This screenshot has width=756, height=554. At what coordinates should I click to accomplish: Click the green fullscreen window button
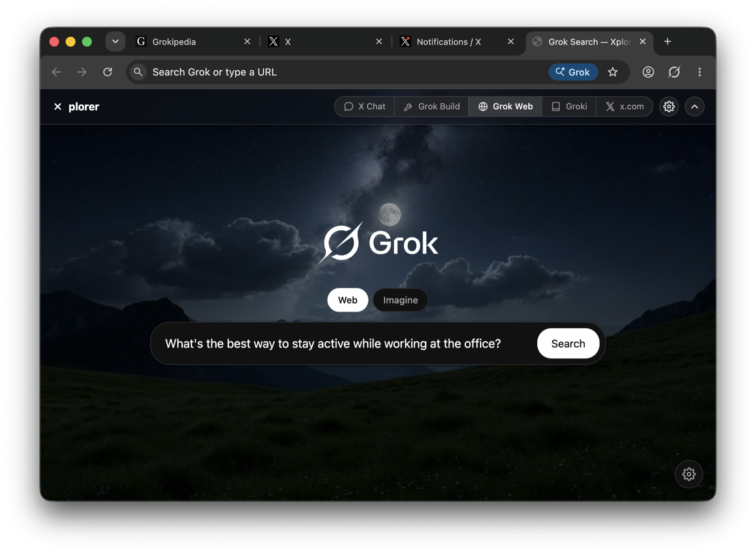87,42
